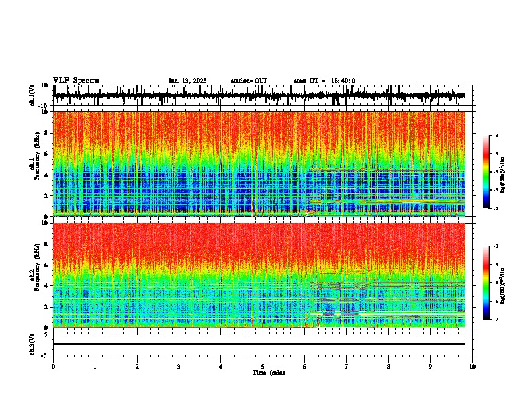Click the "6" tick on the Time axis

(x=305, y=367)
